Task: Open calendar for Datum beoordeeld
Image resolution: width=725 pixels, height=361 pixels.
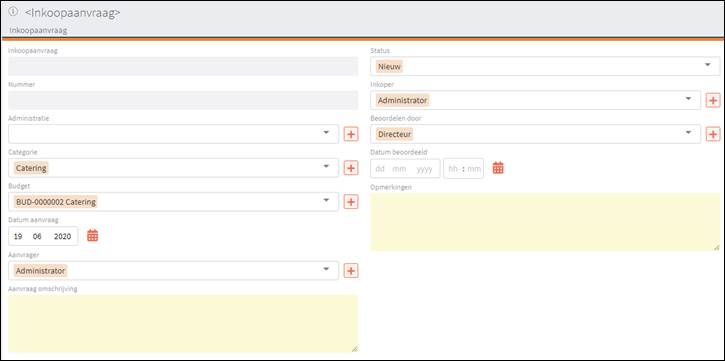Action: (498, 168)
